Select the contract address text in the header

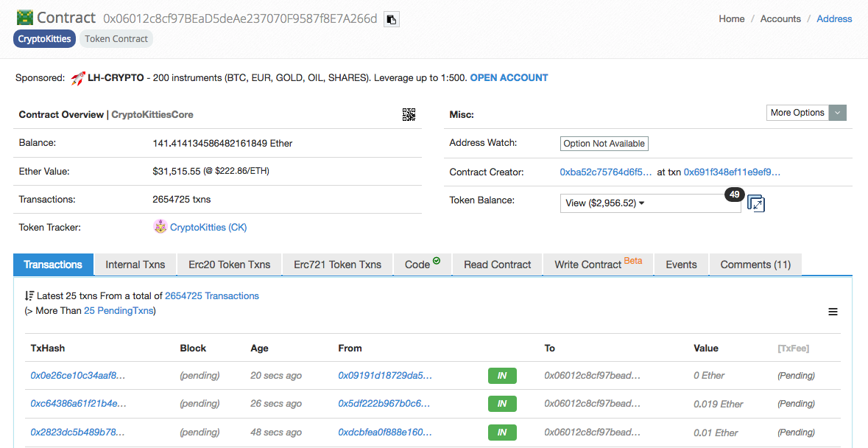240,19
